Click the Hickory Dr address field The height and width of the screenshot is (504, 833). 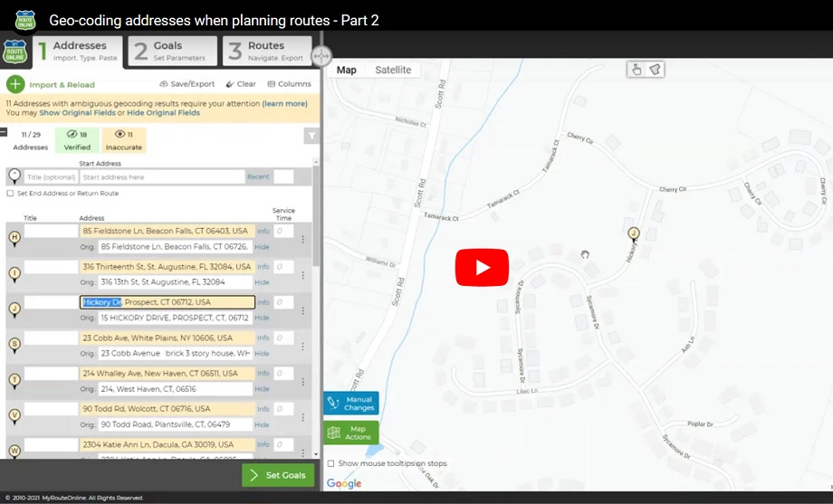(168, 302)
